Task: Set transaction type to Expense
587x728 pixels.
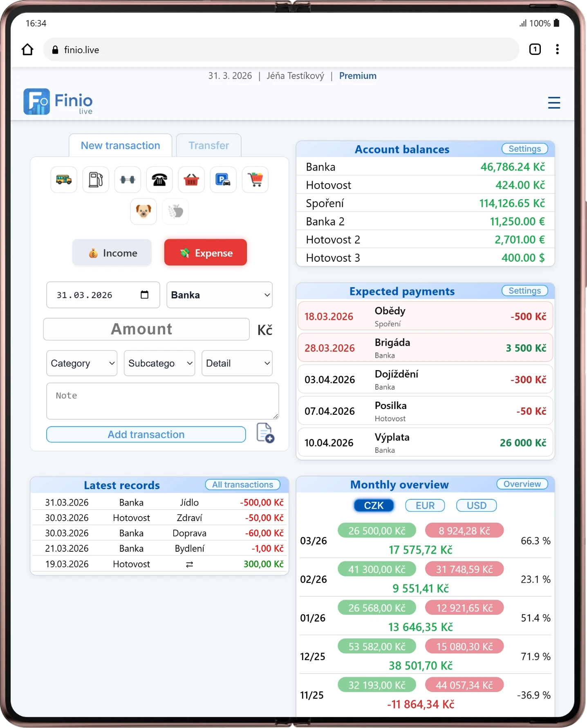Action: [206, 253]
